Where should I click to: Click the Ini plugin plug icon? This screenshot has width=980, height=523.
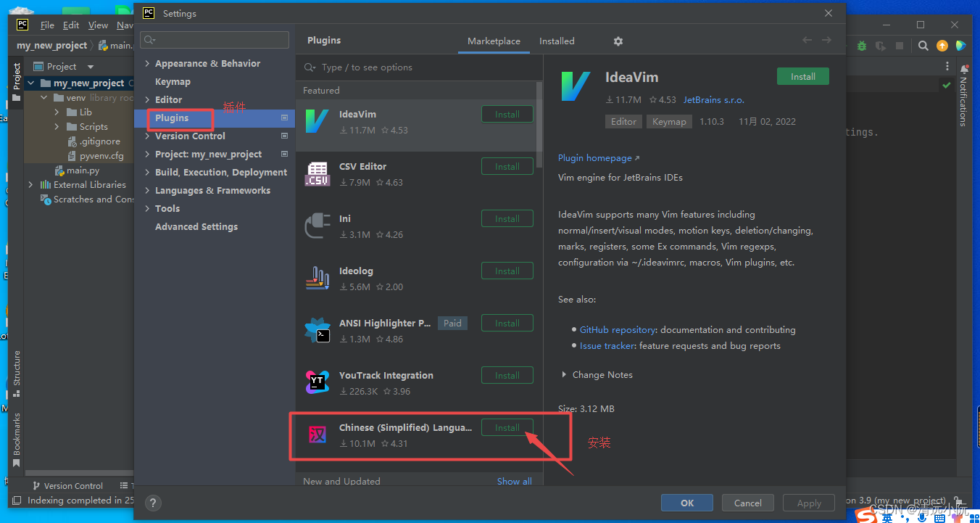click(x=317, y=226)
